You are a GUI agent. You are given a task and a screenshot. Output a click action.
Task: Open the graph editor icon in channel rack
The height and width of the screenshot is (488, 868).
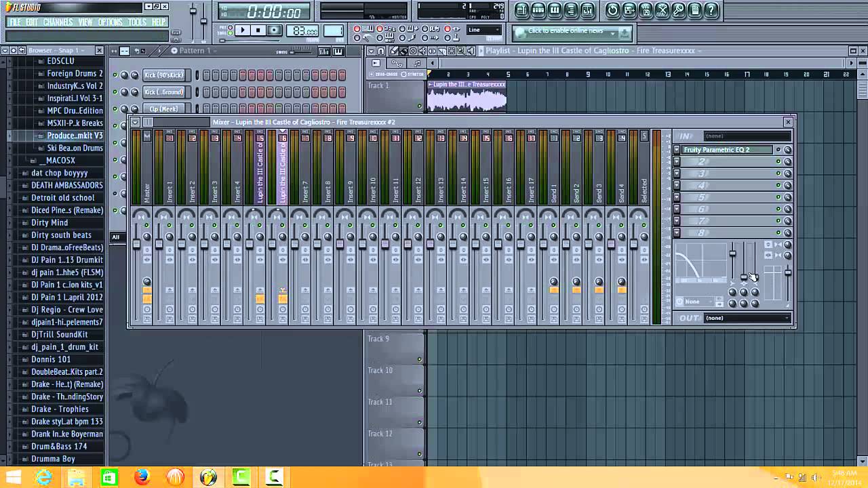[324, 52]
